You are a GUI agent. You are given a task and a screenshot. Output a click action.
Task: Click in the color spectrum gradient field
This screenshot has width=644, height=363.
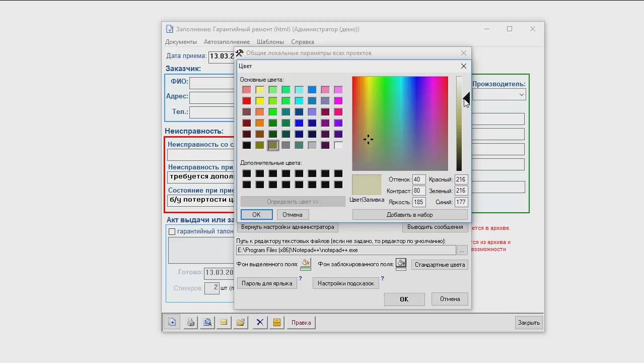[400, 124]
